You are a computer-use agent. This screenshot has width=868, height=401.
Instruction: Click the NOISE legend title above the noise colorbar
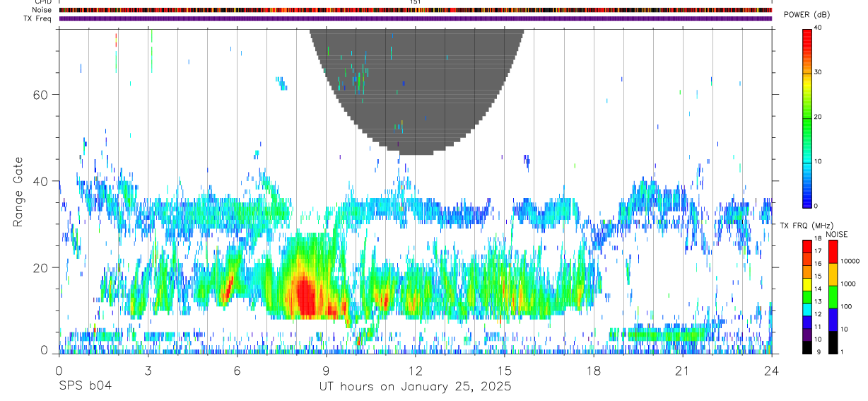coord(836,234)
